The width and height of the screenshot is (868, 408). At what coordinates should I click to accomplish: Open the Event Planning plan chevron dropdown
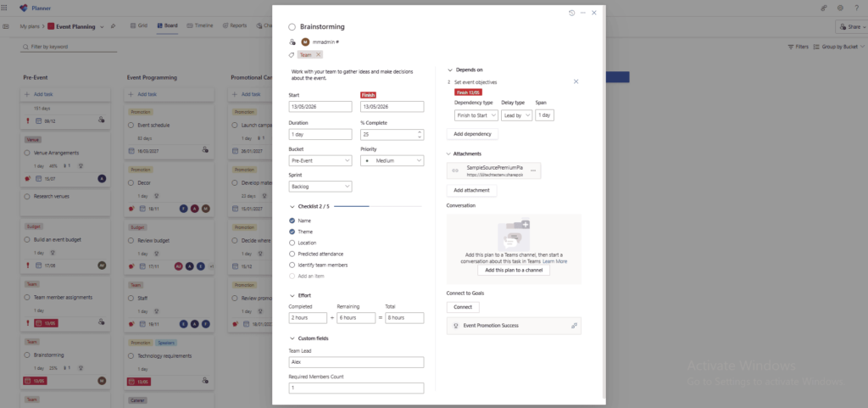[x=102, y=26]
